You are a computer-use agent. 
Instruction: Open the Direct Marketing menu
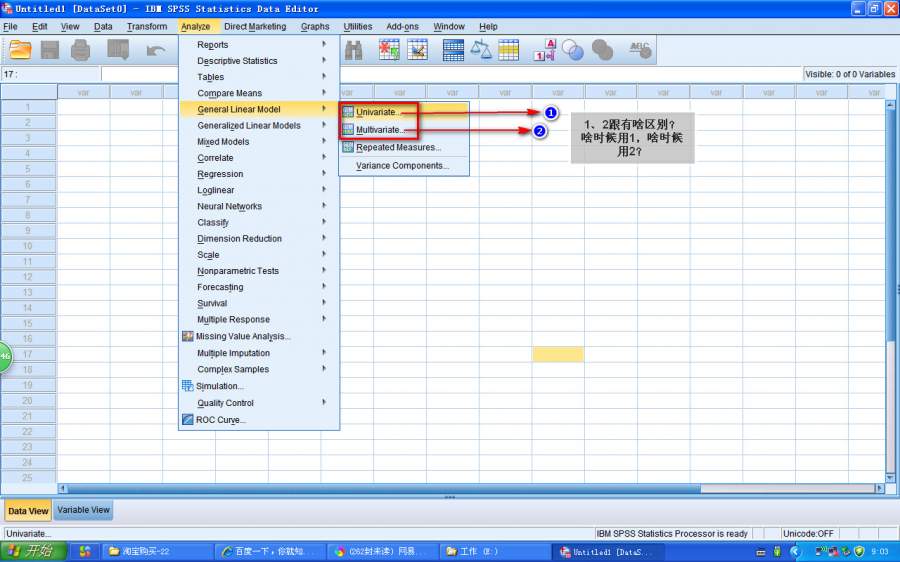(x=255, y=26)
